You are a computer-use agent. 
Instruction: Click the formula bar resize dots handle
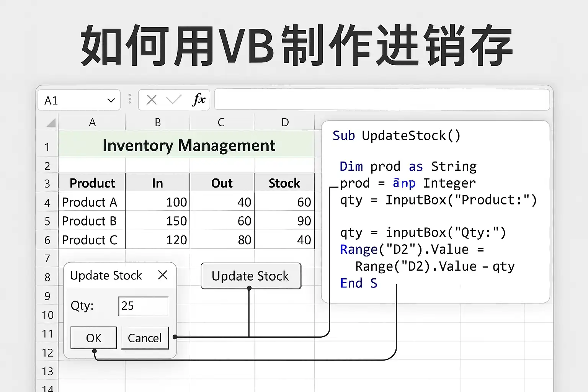click(x=130, y=99)
